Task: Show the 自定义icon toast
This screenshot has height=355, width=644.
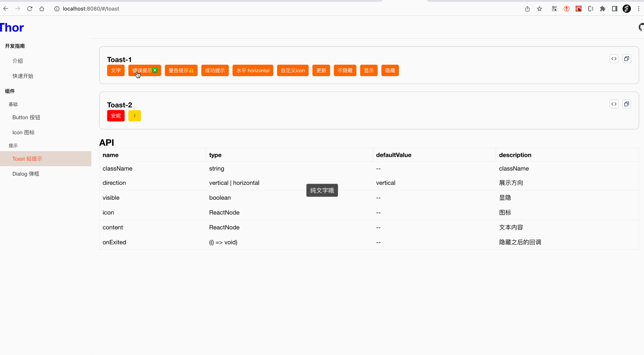Action: [293, 71]
